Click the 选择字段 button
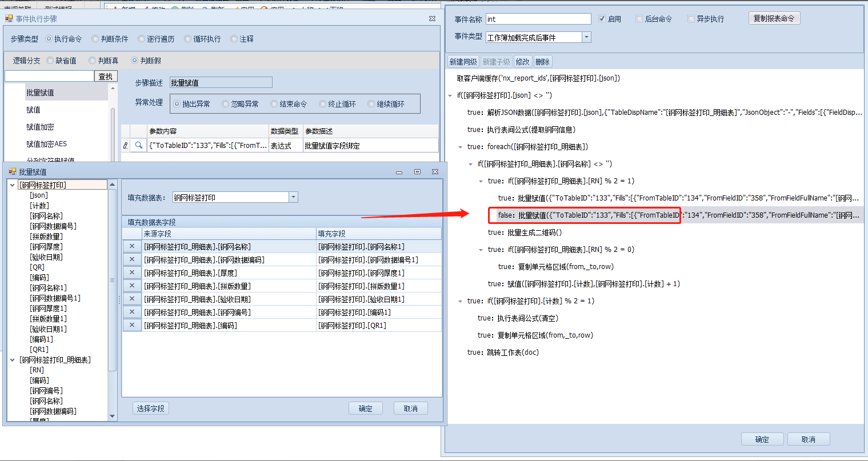This screenshot has width=868, height=461. [x=150, y=408]
